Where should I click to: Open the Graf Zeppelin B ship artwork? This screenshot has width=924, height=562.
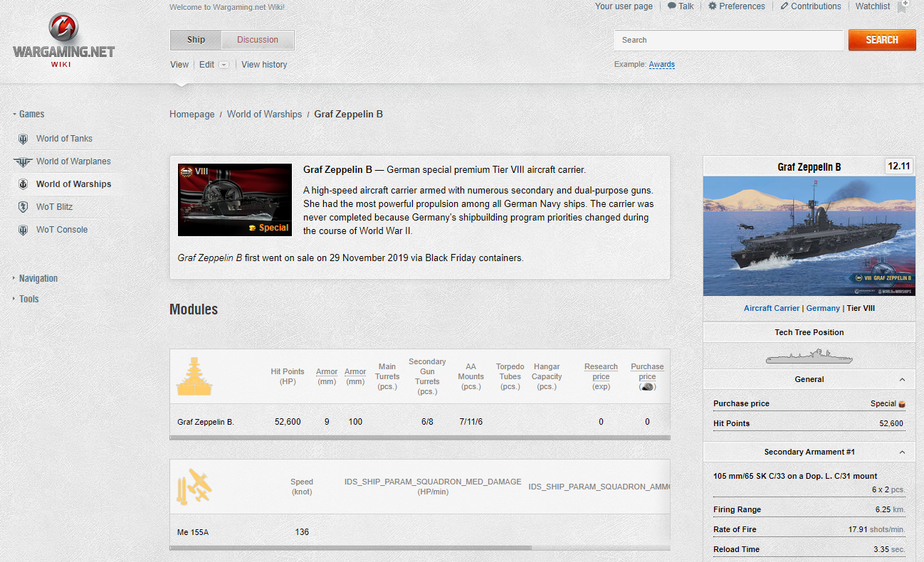pos(809,236)
